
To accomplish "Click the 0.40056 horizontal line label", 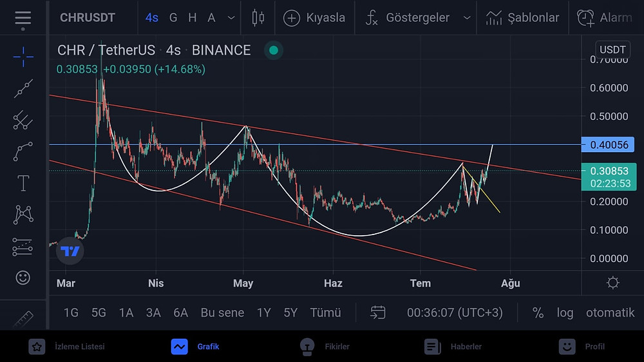I will [608, 145].
